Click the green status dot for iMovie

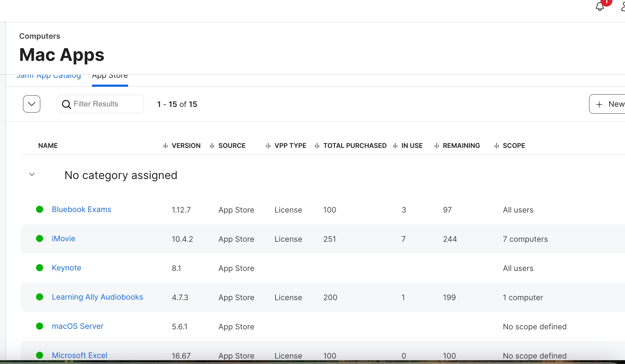click(40, 238)
